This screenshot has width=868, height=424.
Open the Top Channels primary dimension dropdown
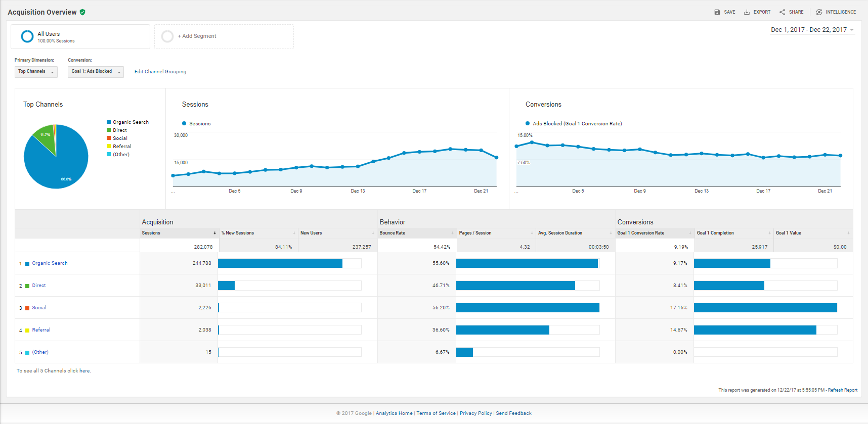(36, 72)
